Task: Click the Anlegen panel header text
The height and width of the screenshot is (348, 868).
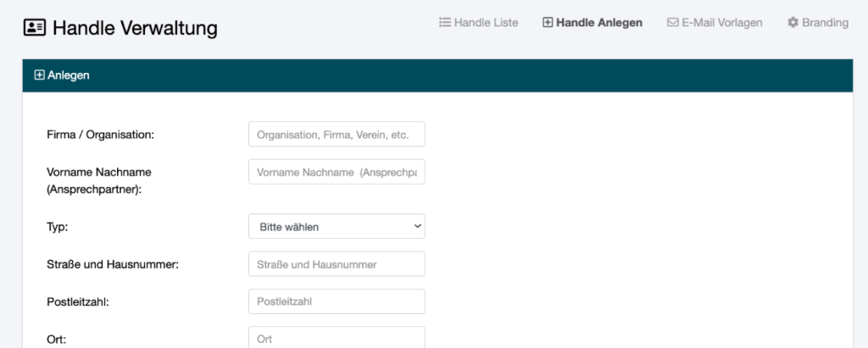Action: click(x=69, y=75)
